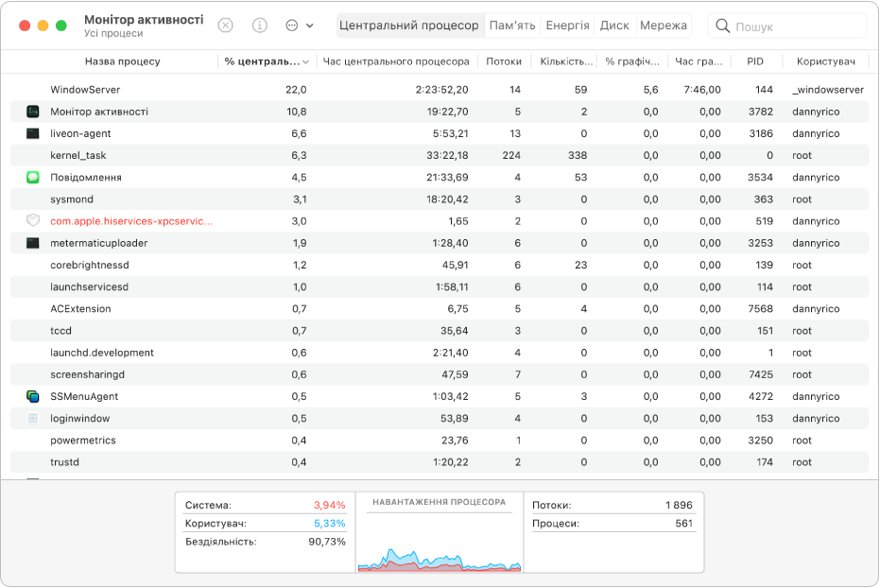Select the SSMenuAgent process name
Image resolution: width=880 pixels, height=588 pixels.
click(84, 396)
